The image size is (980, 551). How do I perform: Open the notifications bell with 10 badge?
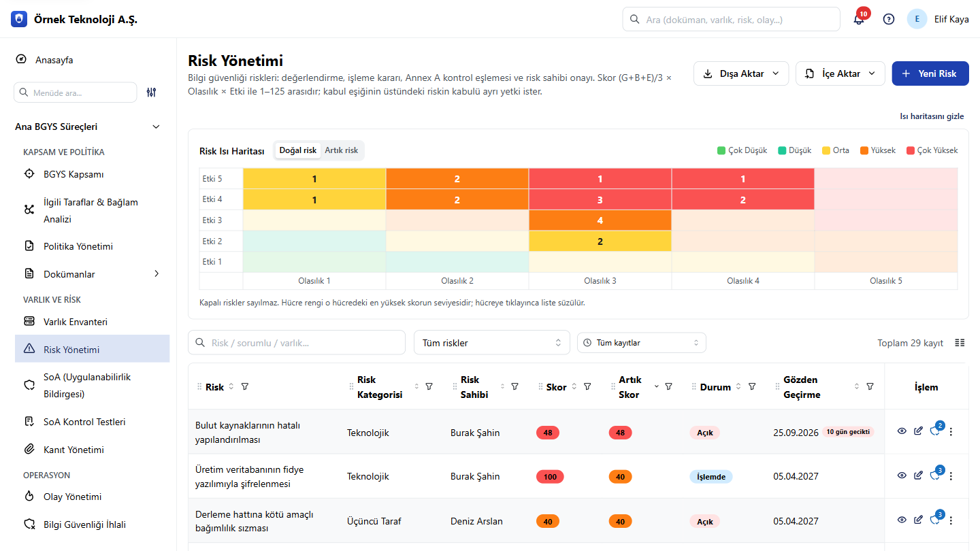[x=859, y=19]
